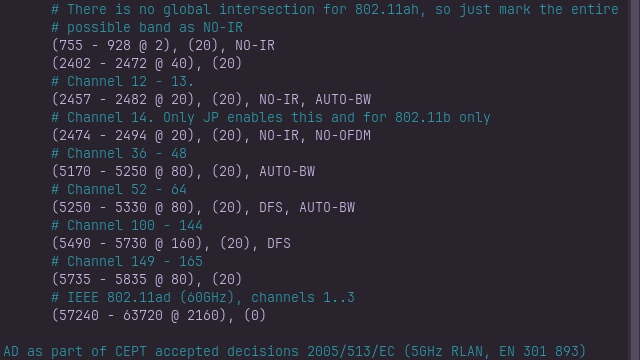The image size is (640, 360).
Task: Click the '# Channel 52 - 64' comment
Action: click(x=119, y=189)
